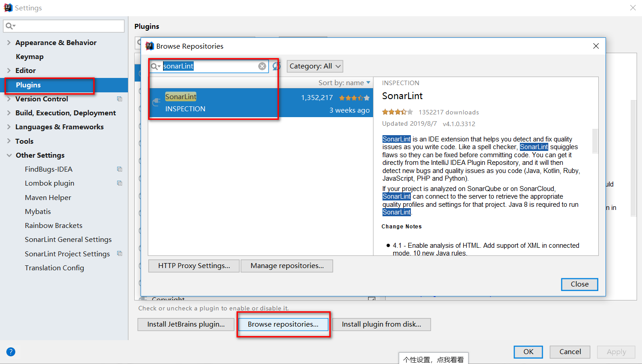
Task: Close the Browse Repositories dialog with X
Action: 596,46
